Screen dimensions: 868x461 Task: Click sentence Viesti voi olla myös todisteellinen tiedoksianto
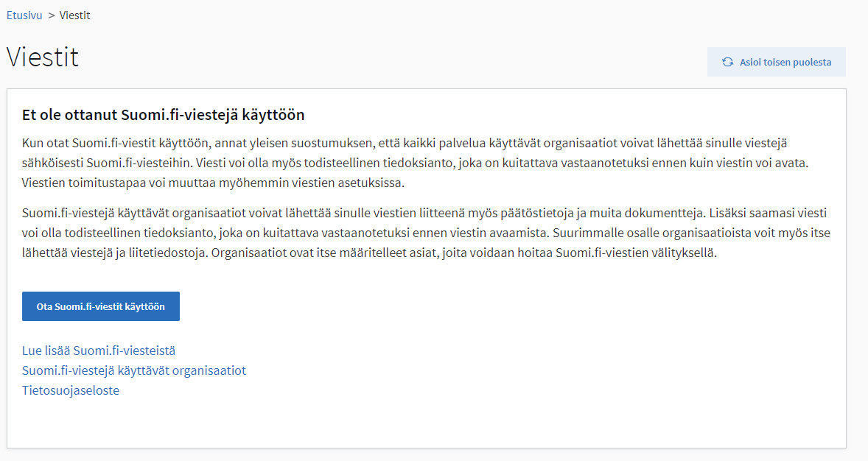click(x=502, y=163)
